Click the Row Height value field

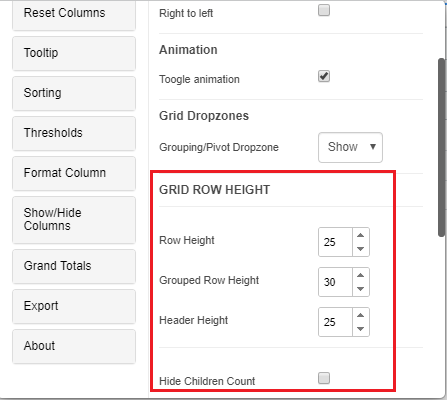(x=335, y=242)
